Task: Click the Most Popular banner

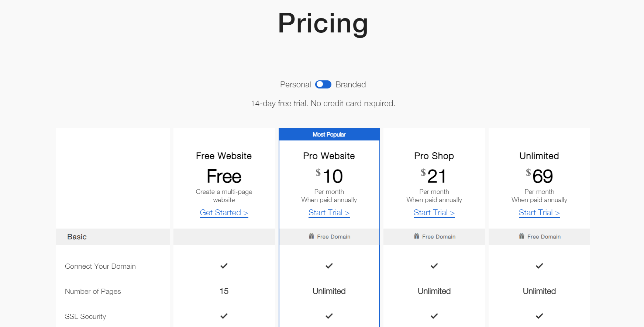Action: 329,134
